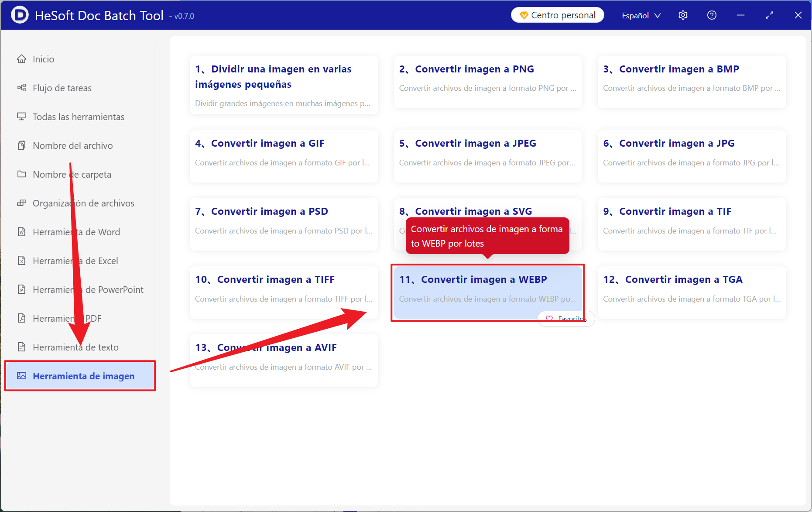Open Nombre de carpeta tools
This screenshot has width=812, height=512.
pyautogui.click(x=72, y=174)
